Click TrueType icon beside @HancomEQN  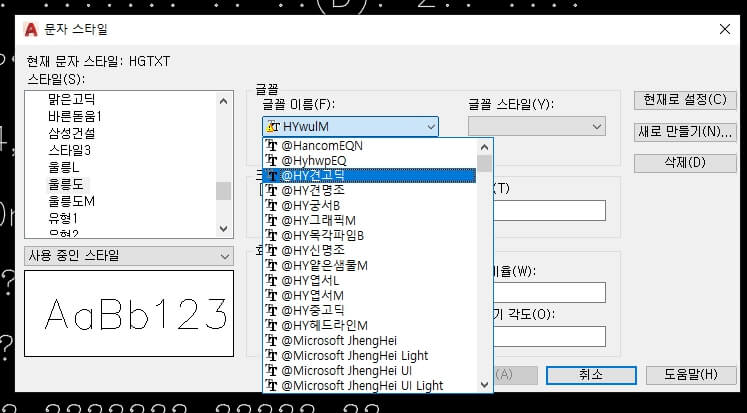(272, 146)
